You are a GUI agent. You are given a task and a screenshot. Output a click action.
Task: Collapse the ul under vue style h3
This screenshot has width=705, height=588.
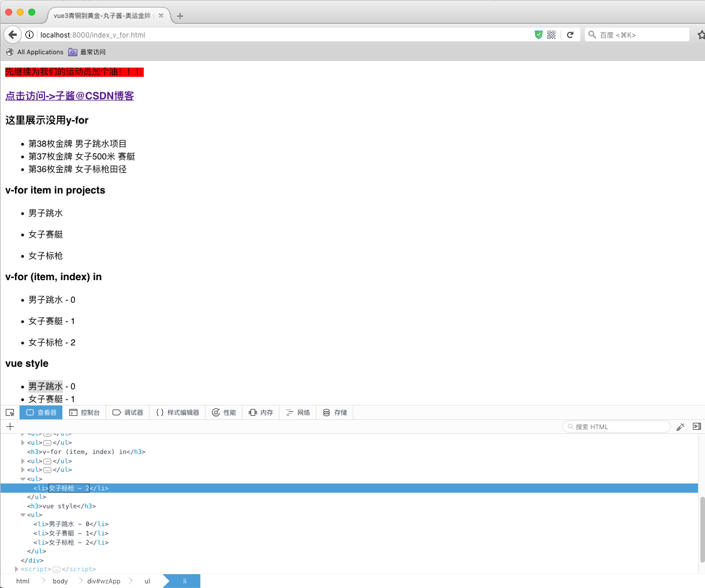pyautogui.click(x=23, y=515)
